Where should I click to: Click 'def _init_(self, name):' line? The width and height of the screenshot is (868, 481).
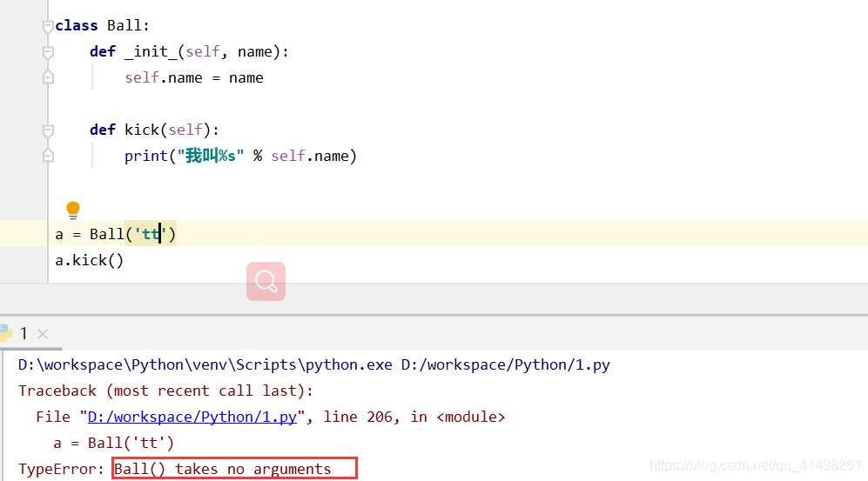point(189,51)
